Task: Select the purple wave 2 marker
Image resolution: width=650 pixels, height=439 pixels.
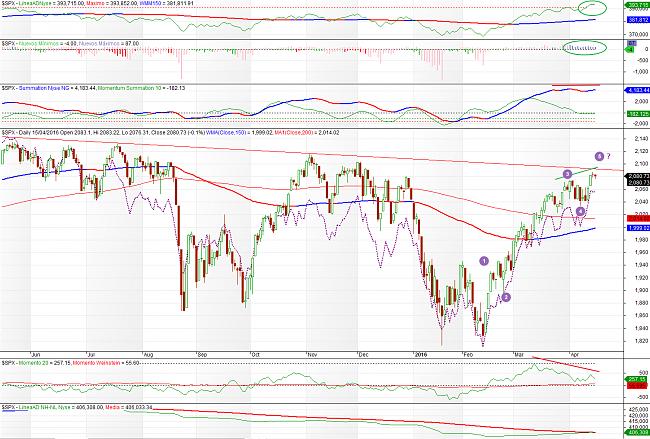Action: (x=506, y=297)
